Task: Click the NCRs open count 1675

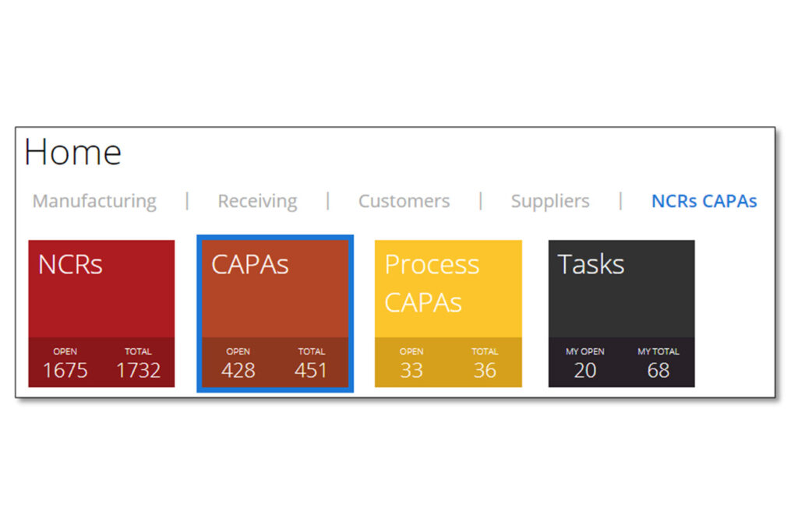Action: 65,370
